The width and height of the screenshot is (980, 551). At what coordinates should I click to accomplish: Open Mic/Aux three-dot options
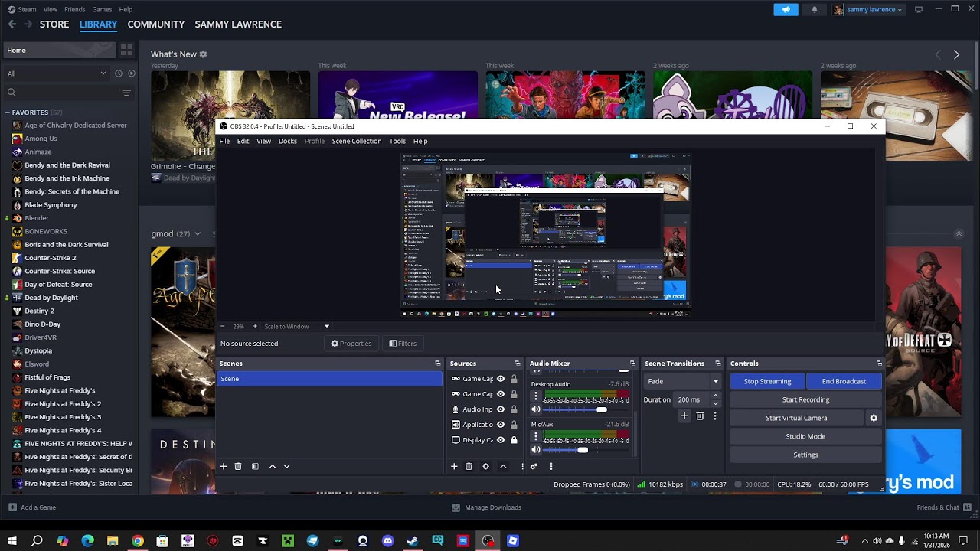(x=536, y=437)
